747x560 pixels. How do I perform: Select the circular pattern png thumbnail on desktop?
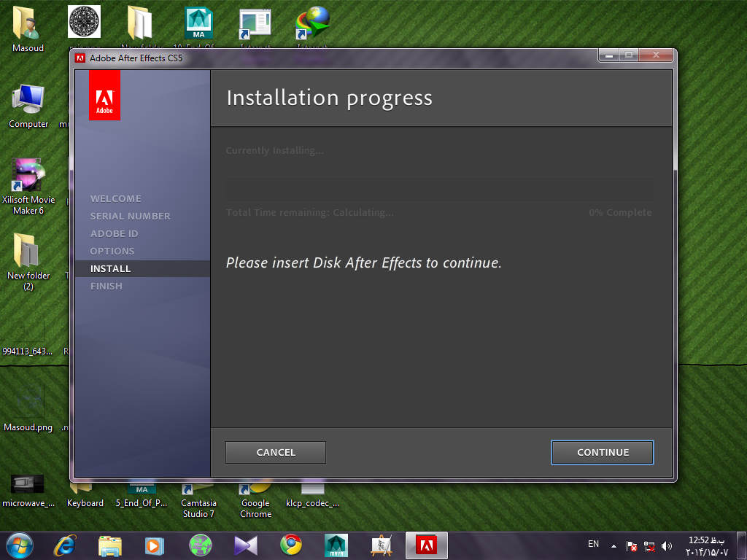click(85, 22)
